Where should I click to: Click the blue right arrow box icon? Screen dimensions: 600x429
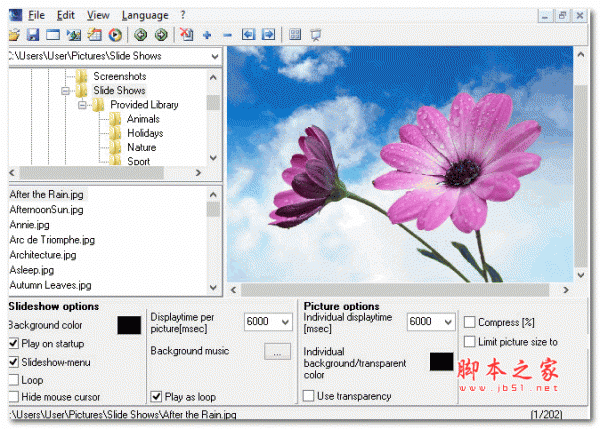[x=268, y=35]
